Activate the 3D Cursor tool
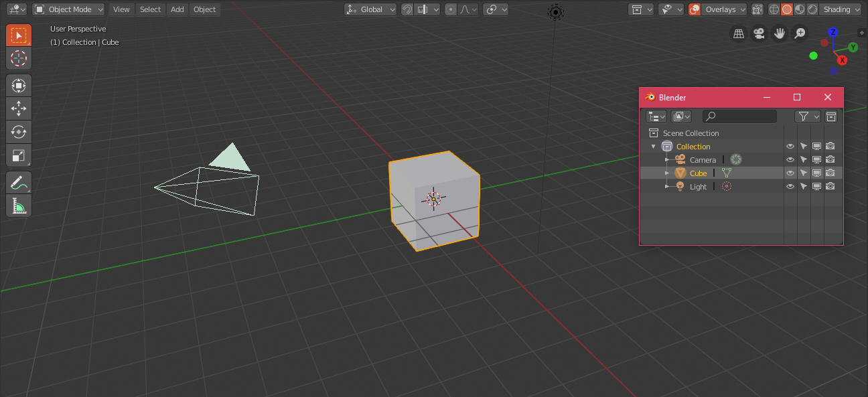868x397 pixels. click(x=19, y=58)
